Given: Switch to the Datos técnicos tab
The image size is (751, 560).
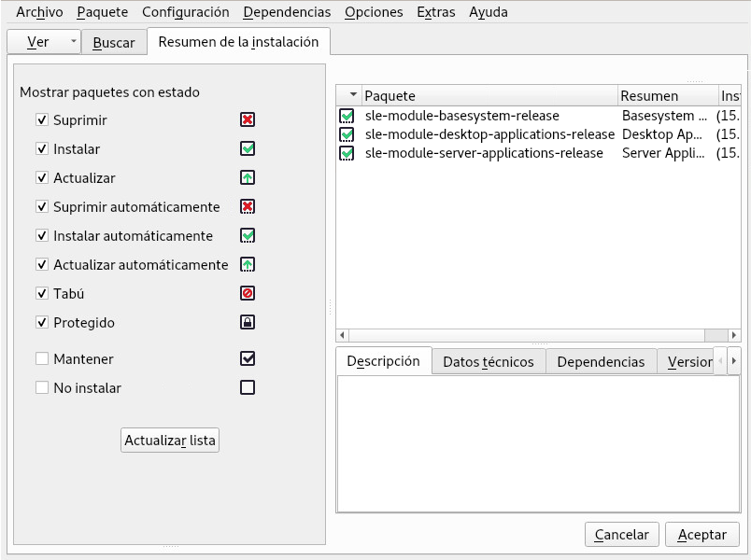Looking at the screenshot, I should coord(488,361).
